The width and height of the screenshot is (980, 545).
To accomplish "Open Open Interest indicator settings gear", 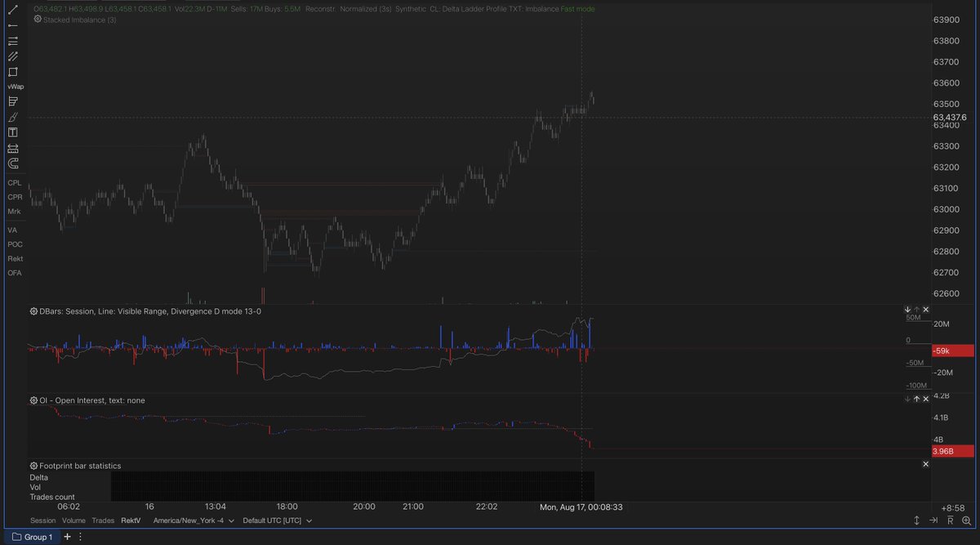I will coord(33,400).
